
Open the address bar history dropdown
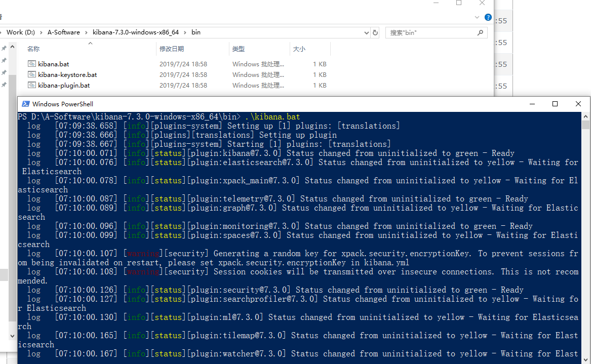click(366, 33)
